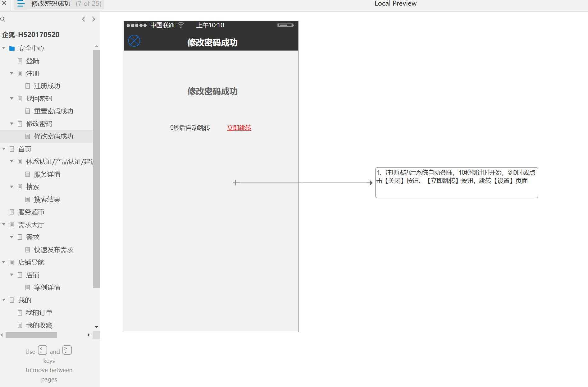
Task: Click the page icon beside 登陆
Action: coord(19,61)
